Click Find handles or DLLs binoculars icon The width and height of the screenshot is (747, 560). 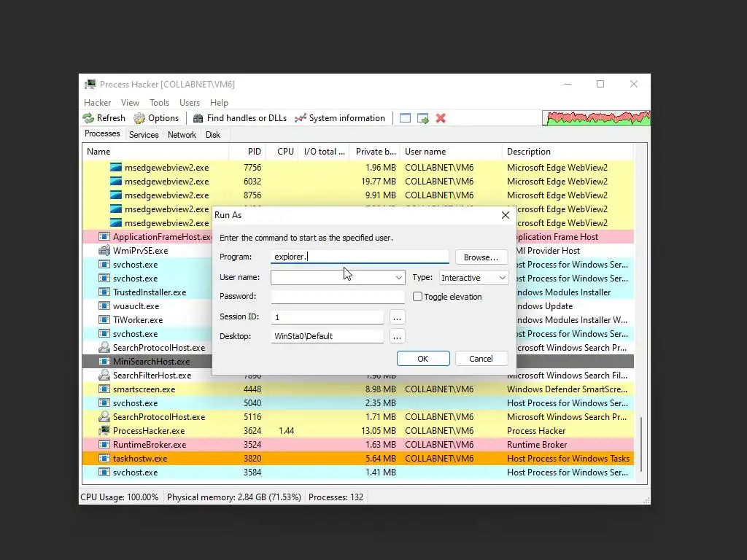[x=198, y=118]
